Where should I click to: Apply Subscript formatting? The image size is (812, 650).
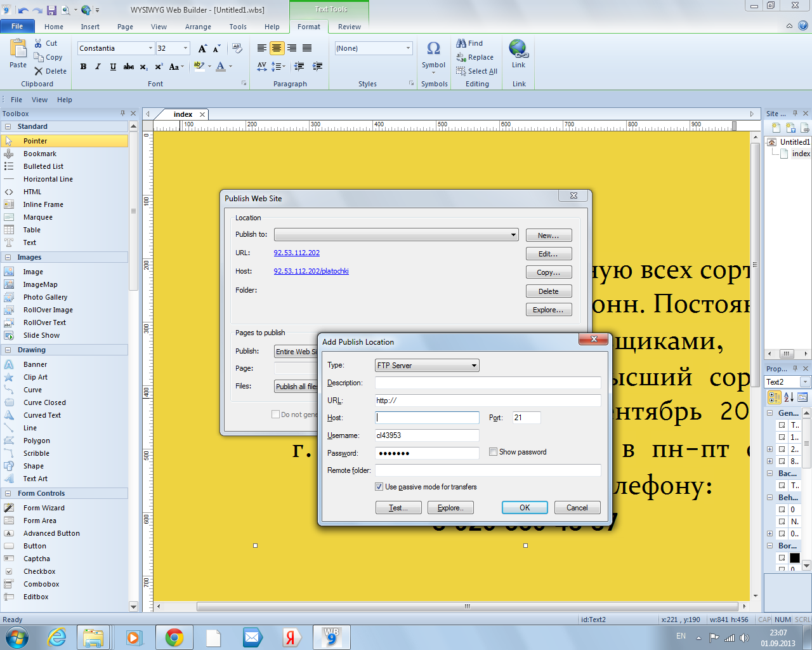click(x=144, y=67)
